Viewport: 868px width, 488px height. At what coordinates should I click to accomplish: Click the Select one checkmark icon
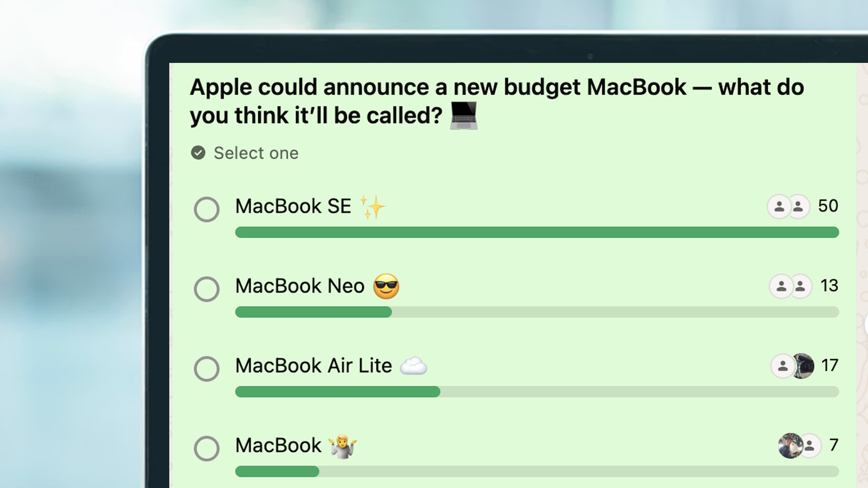coord(199,153)
